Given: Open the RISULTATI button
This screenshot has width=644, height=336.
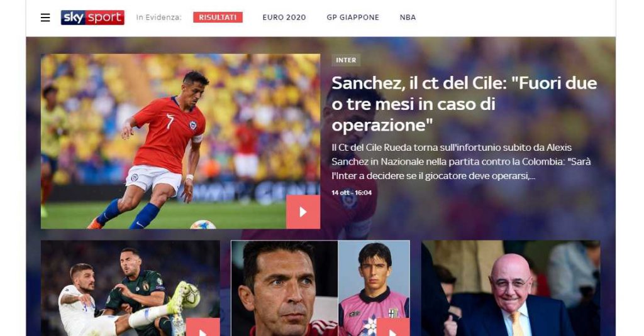Looking at the screenshot, I should pos(218,17).
